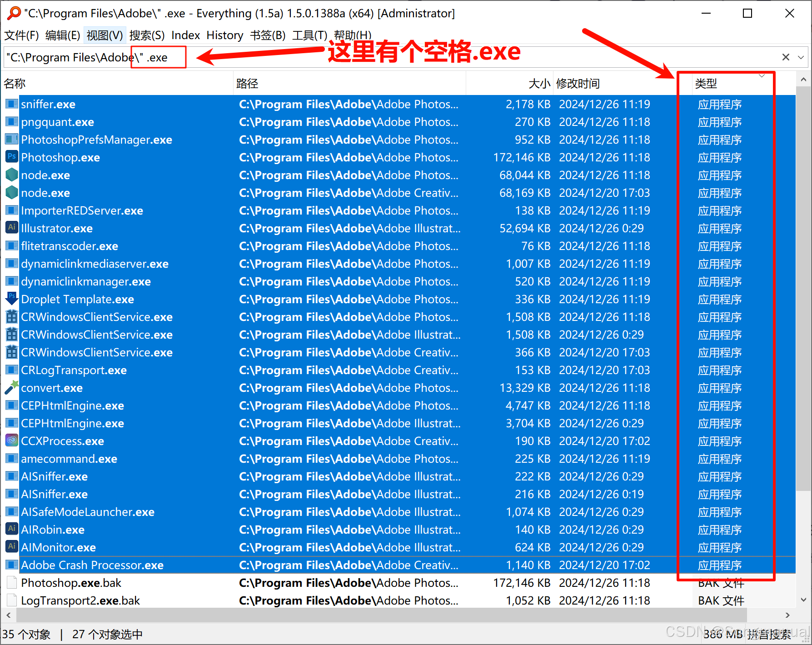Screen dimensions: 812x645
Task: Click the 172,146 KB size of Photoshop.exe.bak
Action: [x=522, y=583]
